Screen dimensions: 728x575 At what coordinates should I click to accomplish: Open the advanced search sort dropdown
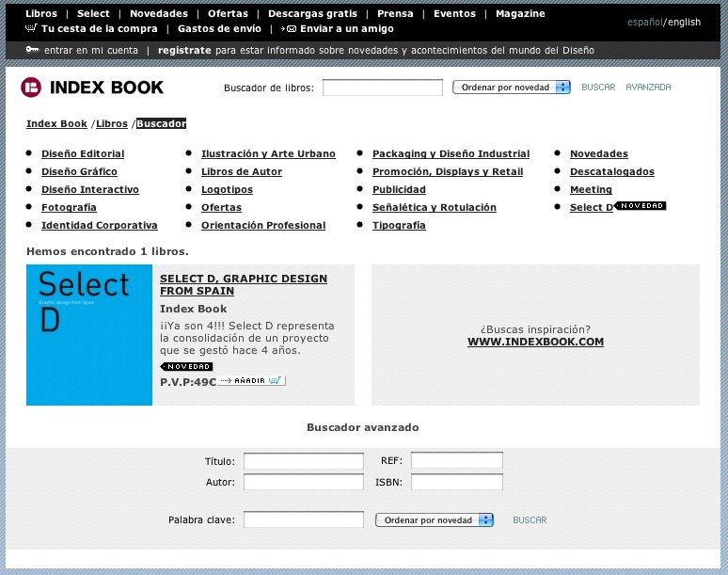(435, 519)
